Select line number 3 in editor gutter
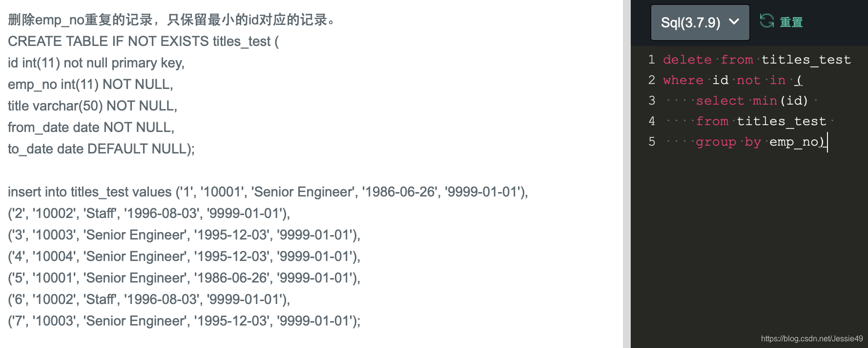This screenshot has width=868, height=348. click(651, 101)
